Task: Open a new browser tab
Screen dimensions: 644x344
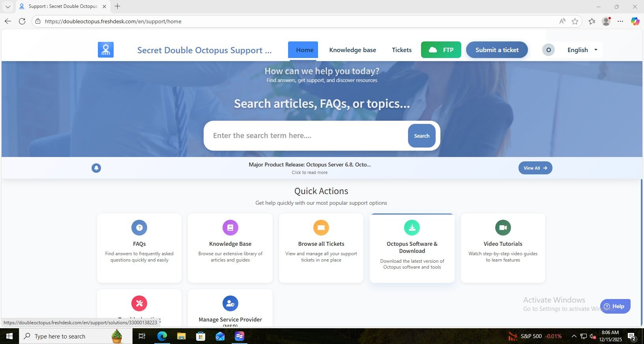Action: pyautogui.click(x=117, y=6)
